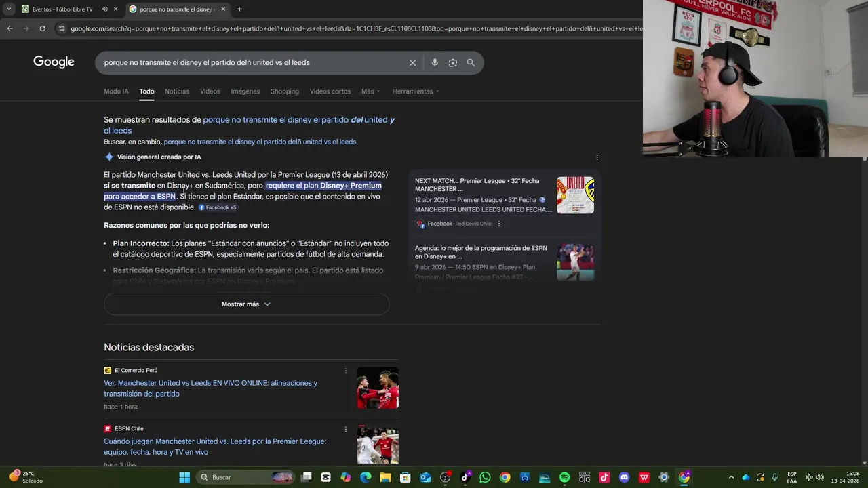
Task: Expand AI overview with Mostrar más
Action: (x=246, y=304)
